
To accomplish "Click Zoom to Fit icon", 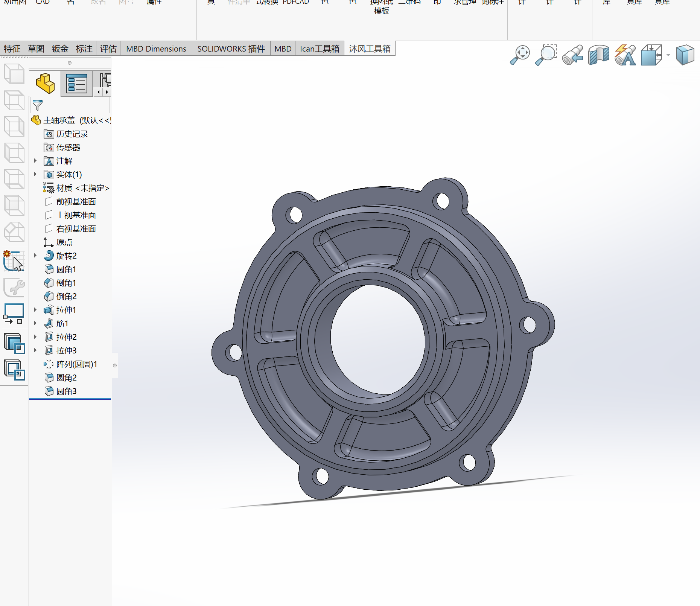I will [x=520, y=55].
